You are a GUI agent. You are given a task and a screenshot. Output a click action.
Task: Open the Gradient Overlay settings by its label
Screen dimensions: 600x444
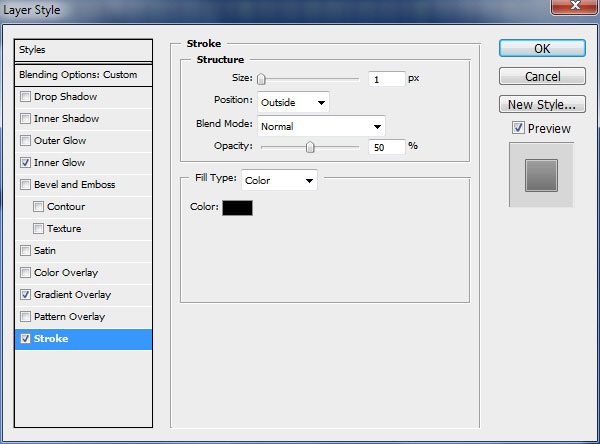(x=72, y=295)
